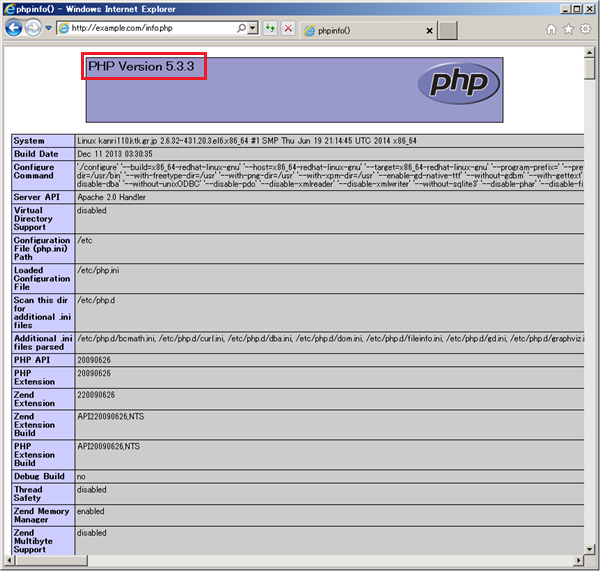Click the 'enabled' Zend Memory Manager value
Viewport: 600px width, 571px height.
point(91,511)
